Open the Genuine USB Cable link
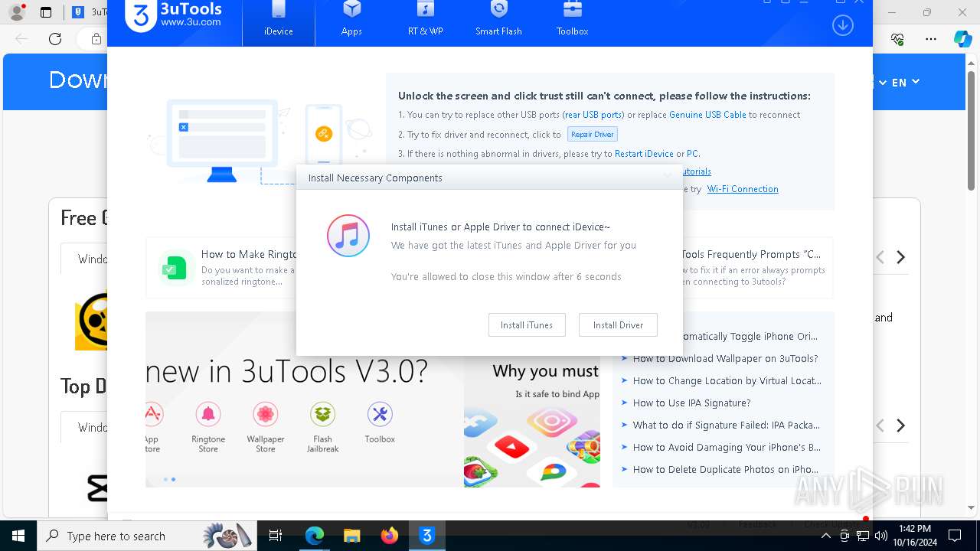Viewport: 980px width, 551px height. click(707, 115)
